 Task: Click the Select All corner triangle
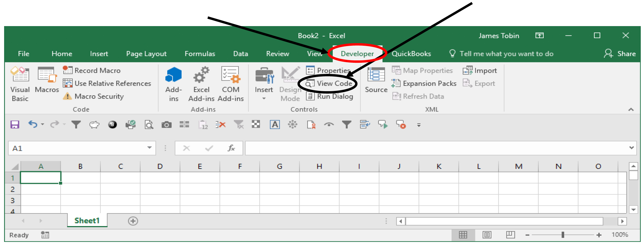pos(14,167)
